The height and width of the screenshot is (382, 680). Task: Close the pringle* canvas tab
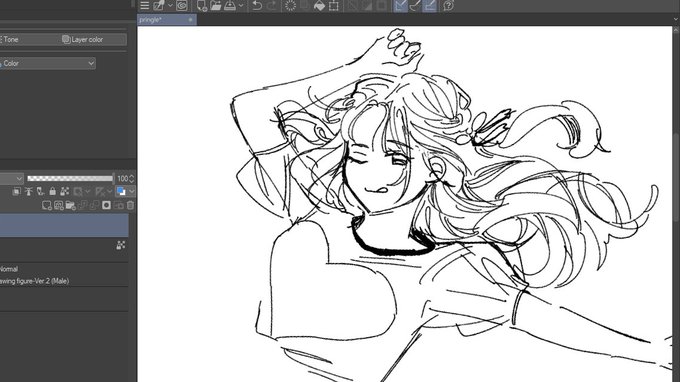click(x=190, y=20)
